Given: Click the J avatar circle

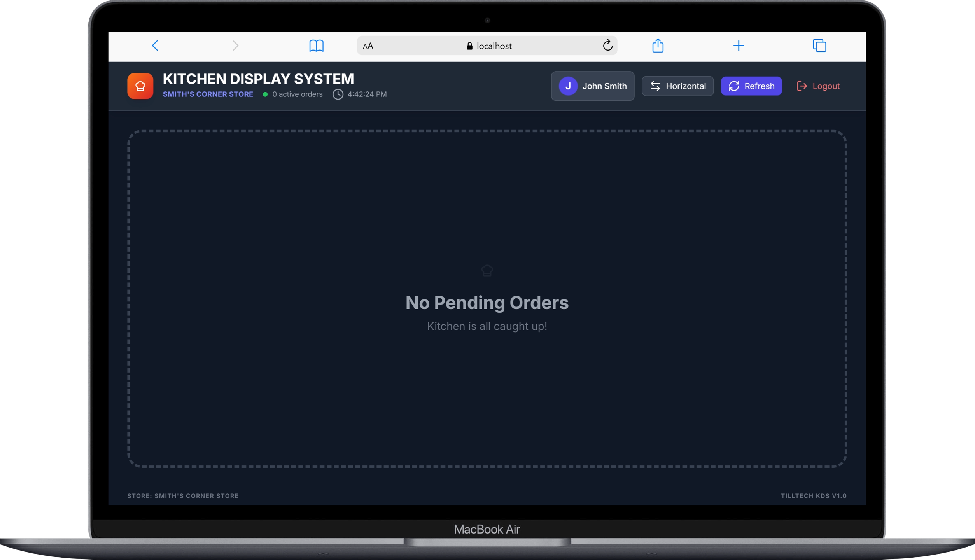Looking at the screenshot, I should [568, 86].
